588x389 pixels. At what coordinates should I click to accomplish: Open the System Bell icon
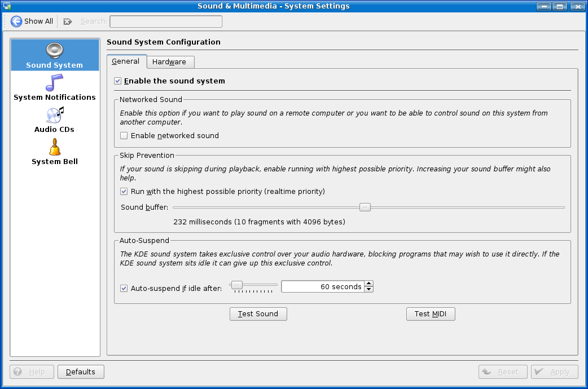coord(54,147)
